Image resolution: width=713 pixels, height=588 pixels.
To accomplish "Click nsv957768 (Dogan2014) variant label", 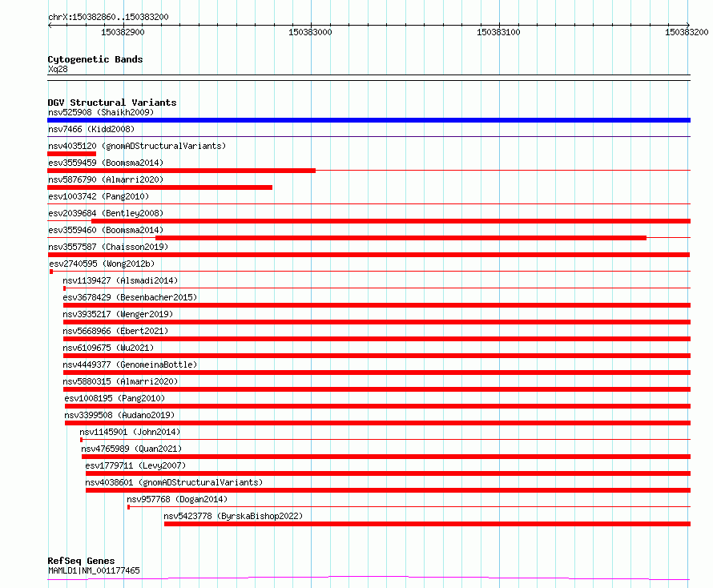I will 177,499.
